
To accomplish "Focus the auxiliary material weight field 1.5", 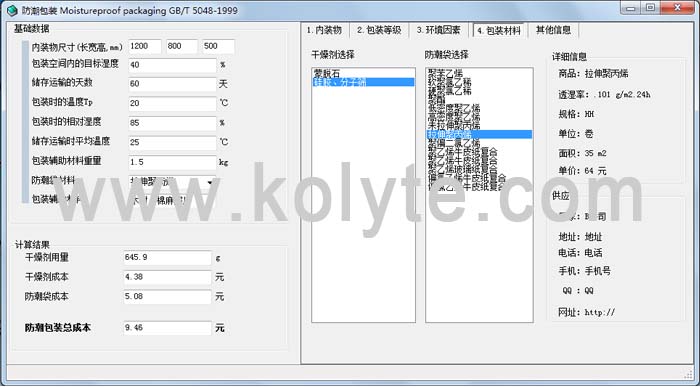I will [x=172, y=162].
